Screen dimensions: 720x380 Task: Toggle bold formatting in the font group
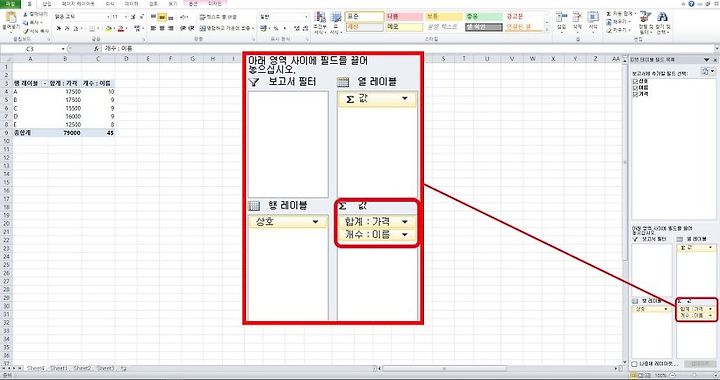click(59, 28)
